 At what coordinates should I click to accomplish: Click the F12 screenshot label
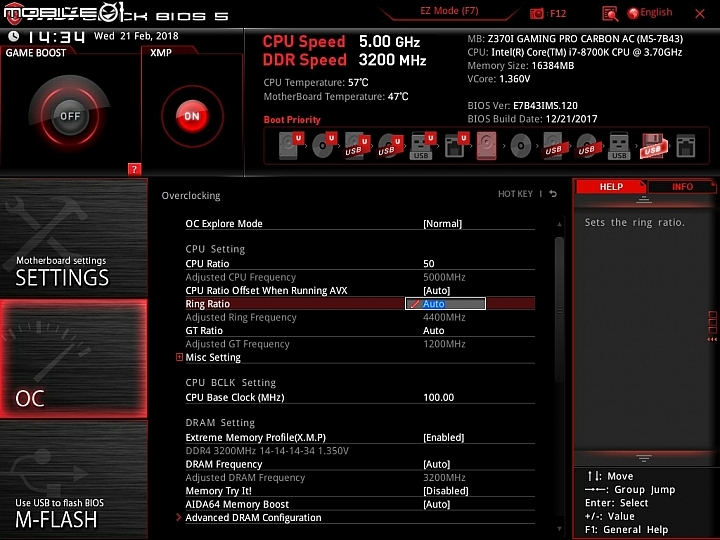558,13
